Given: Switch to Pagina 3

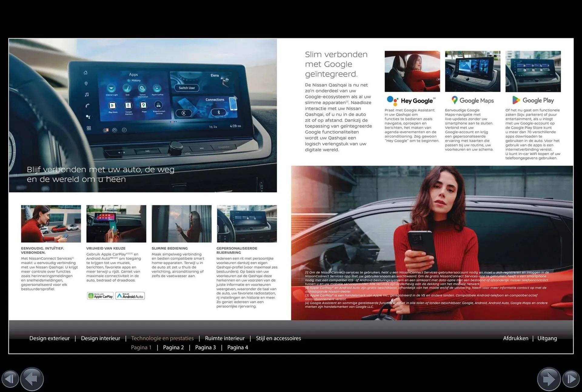Looking at the screenshot, I should coord(206,347).
